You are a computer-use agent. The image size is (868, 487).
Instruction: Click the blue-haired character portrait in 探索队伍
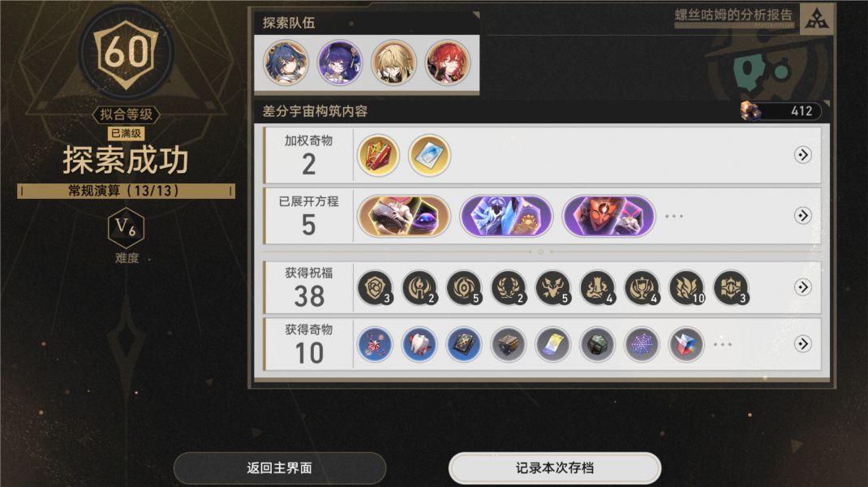tap(286, 62)
